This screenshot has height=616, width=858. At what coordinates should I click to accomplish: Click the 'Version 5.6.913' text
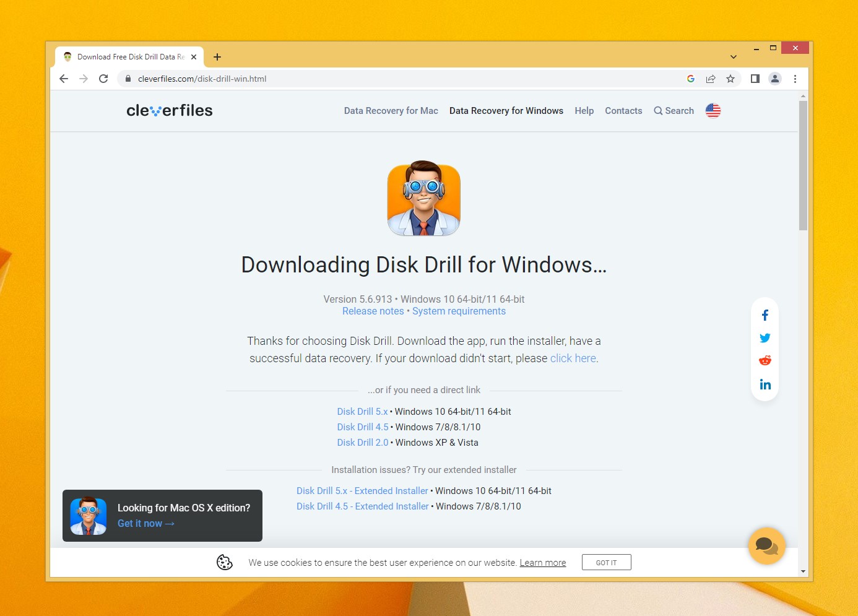click(358, 300)
